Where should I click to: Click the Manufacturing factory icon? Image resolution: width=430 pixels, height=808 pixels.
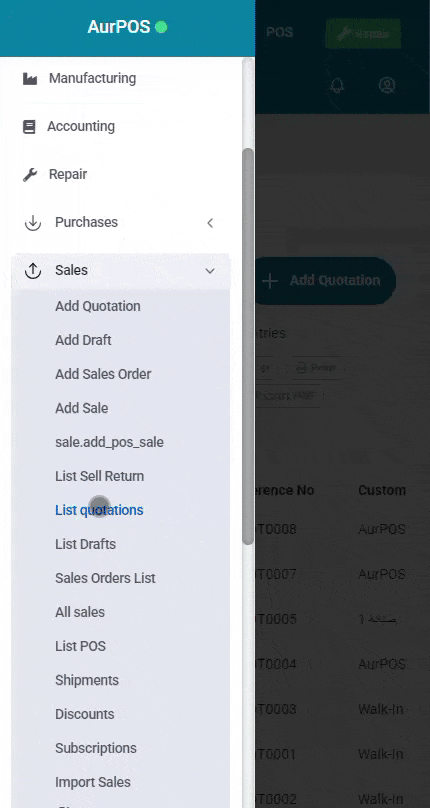coord(30,79)
